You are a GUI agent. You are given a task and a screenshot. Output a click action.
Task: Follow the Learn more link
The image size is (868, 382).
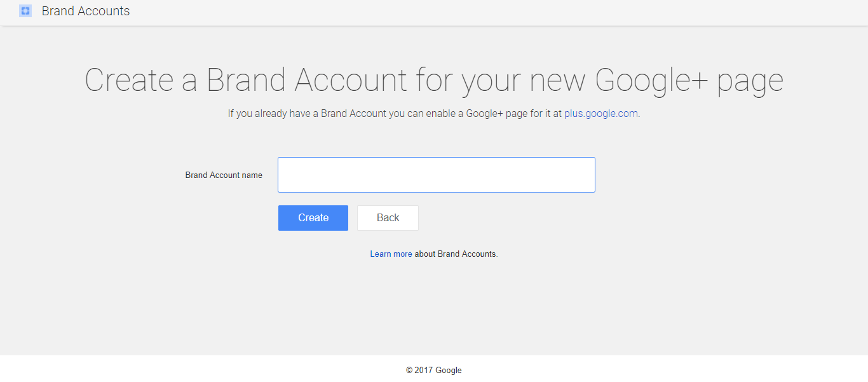click(391, 254)
